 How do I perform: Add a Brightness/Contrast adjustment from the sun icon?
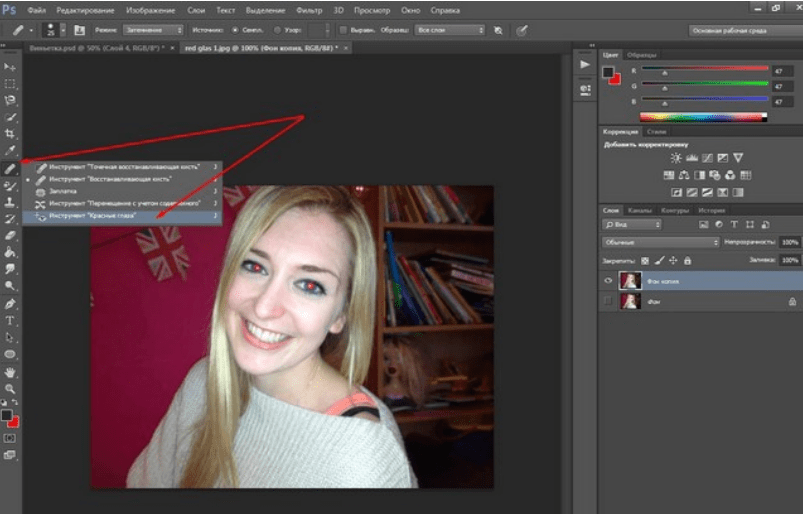(676, 158)
